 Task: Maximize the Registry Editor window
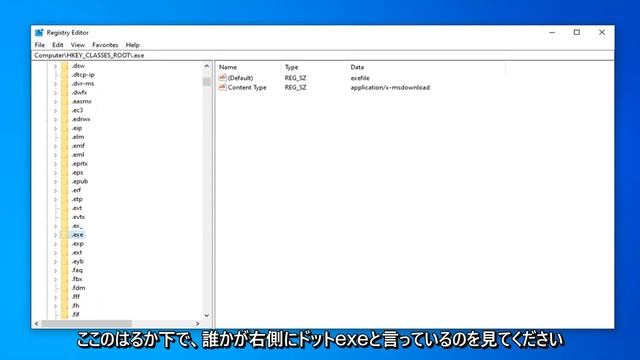pyautogui.click(x=577, y=32)
